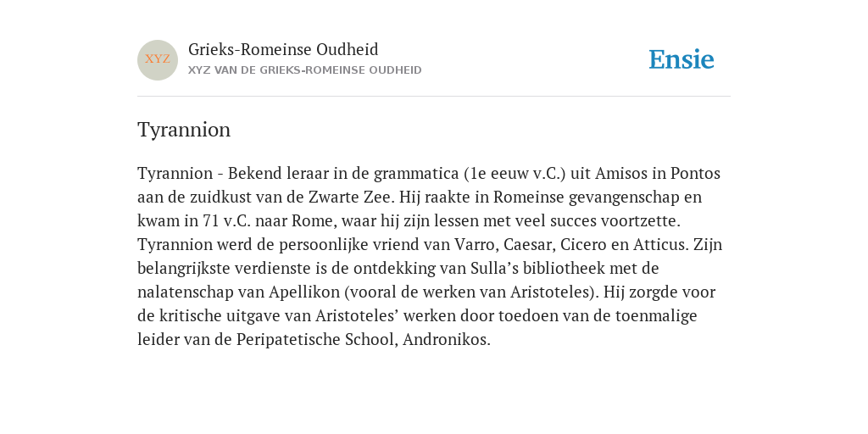Viewport: 868px width, 434px height.
Task: Open the Ensie logo link
Action: click(682, 59)
